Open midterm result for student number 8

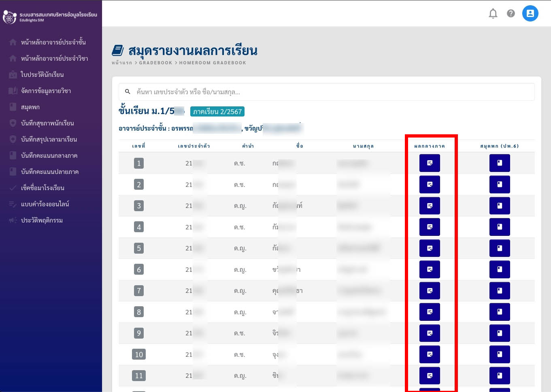430,312
